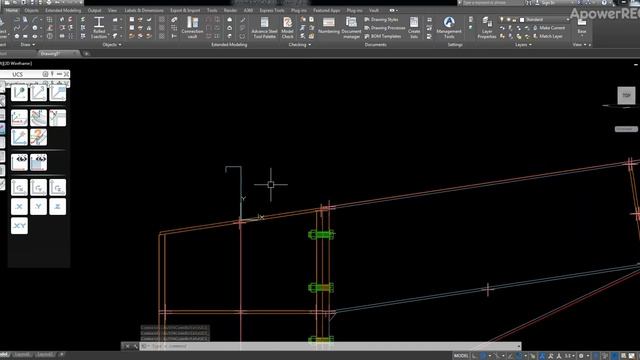Click the move UCS origin icon
The image size is (640, 360).
[19, 138]
